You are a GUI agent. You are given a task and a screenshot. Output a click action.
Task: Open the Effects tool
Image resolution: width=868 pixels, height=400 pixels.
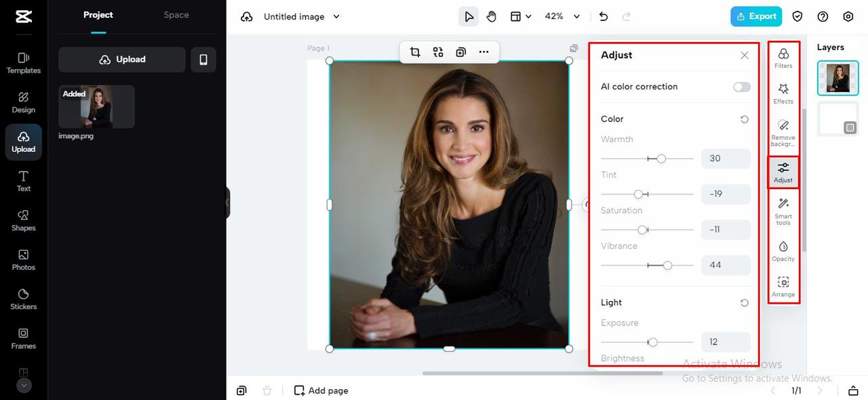[783, 94]
